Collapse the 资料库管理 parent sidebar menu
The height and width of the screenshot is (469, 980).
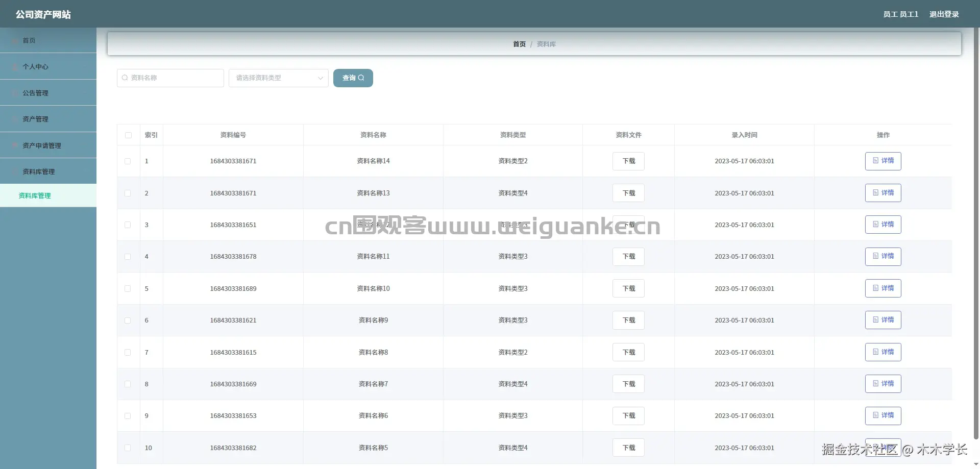click(x=48, y=171)
